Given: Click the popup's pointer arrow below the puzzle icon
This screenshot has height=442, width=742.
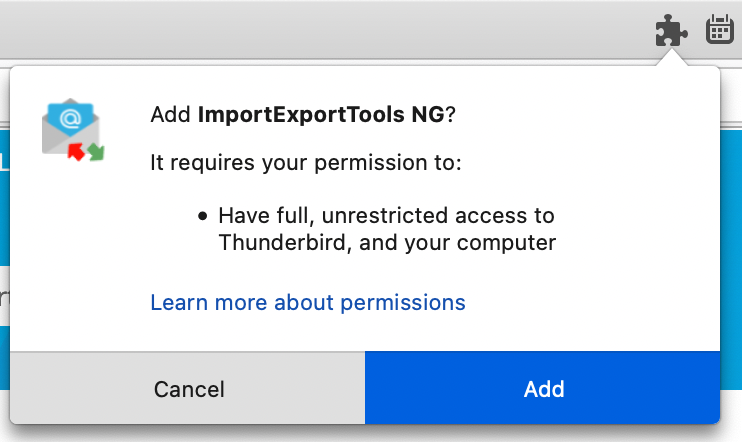Looking at the screenshot, I should (x=671, y=58).
